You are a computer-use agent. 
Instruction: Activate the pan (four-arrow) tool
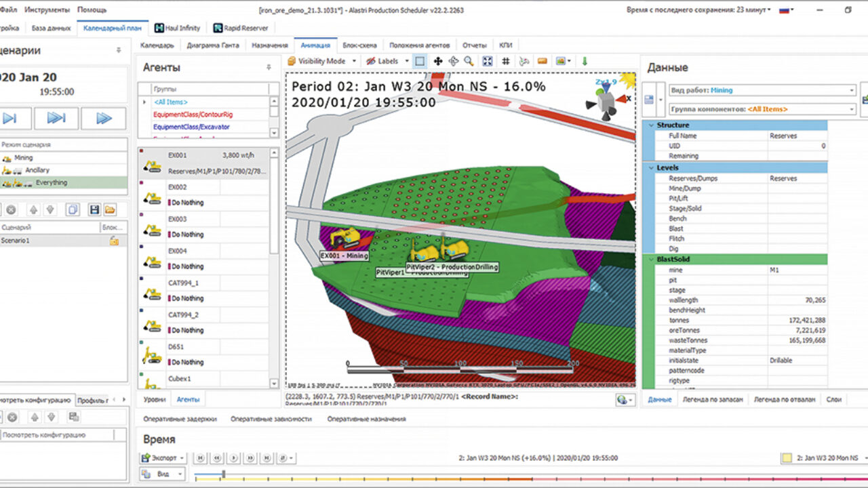438,61
